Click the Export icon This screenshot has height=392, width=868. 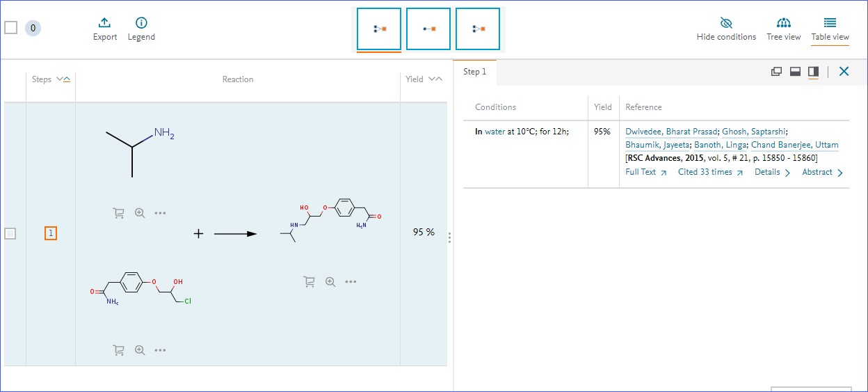click(x=105, y=23)
